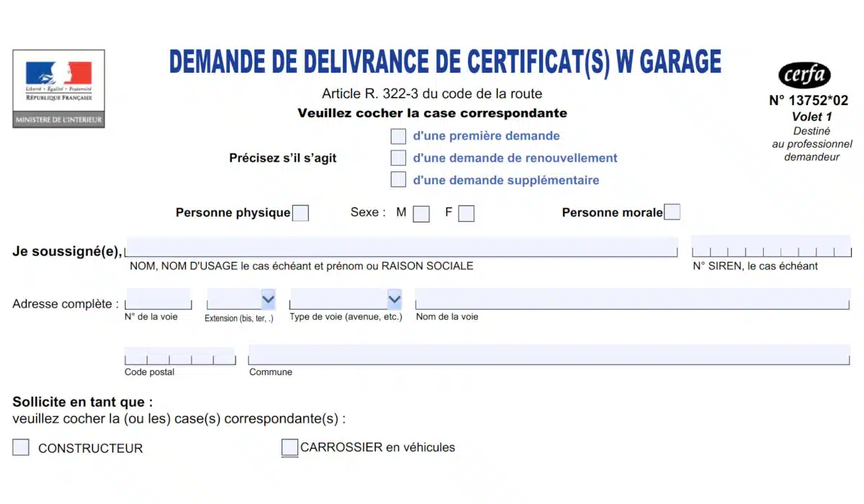Select the Nom de la voie field
This screenshot has width=864, height=504.
[632, 299]
